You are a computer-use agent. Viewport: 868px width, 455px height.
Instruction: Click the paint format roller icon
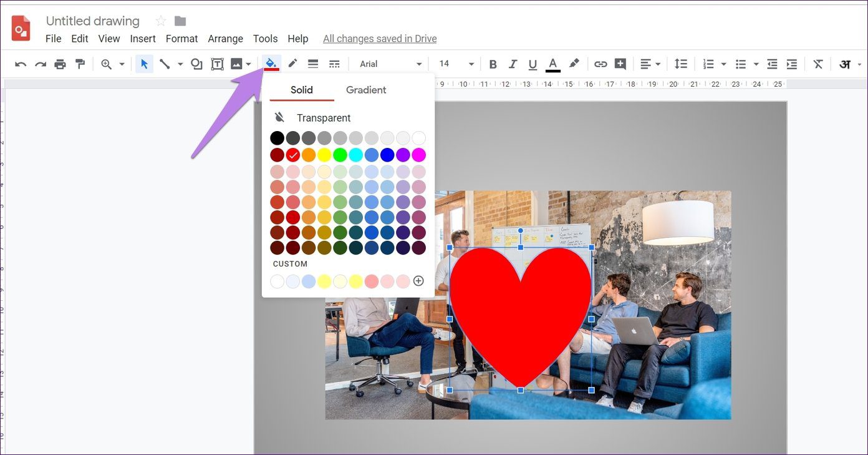(x=80, y=64)
